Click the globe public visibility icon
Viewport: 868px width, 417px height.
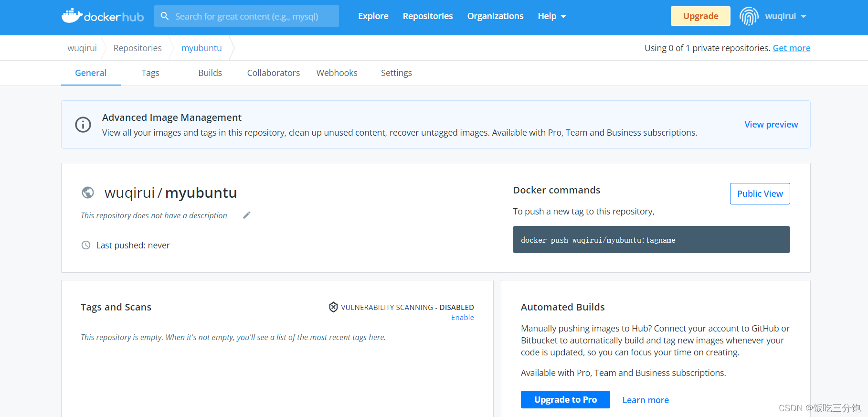[x=88, y=192]
